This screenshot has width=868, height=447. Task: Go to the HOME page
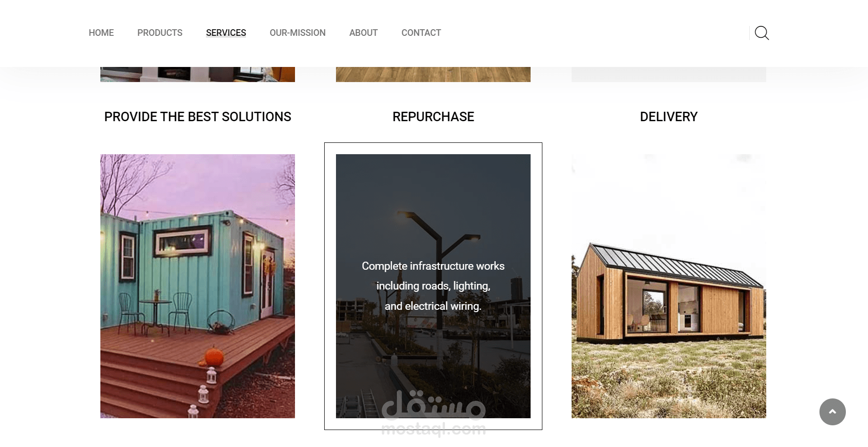pos(101,33)
